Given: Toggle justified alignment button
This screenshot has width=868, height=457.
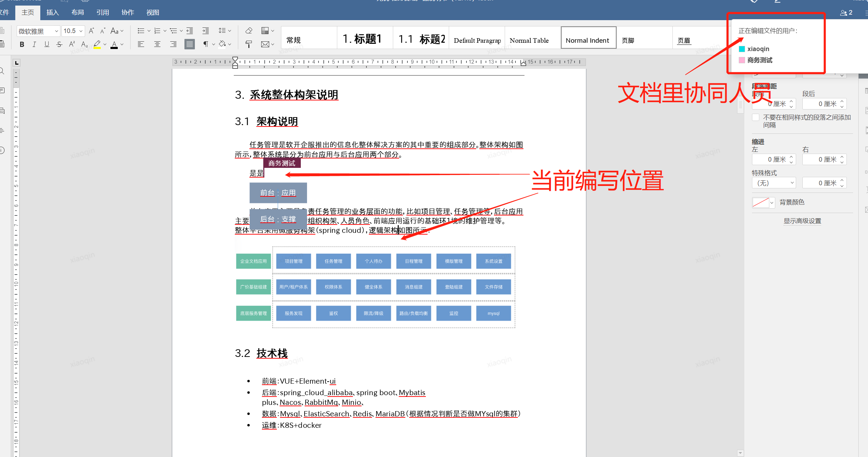Looking at the screenshot, I should [189, 44].
